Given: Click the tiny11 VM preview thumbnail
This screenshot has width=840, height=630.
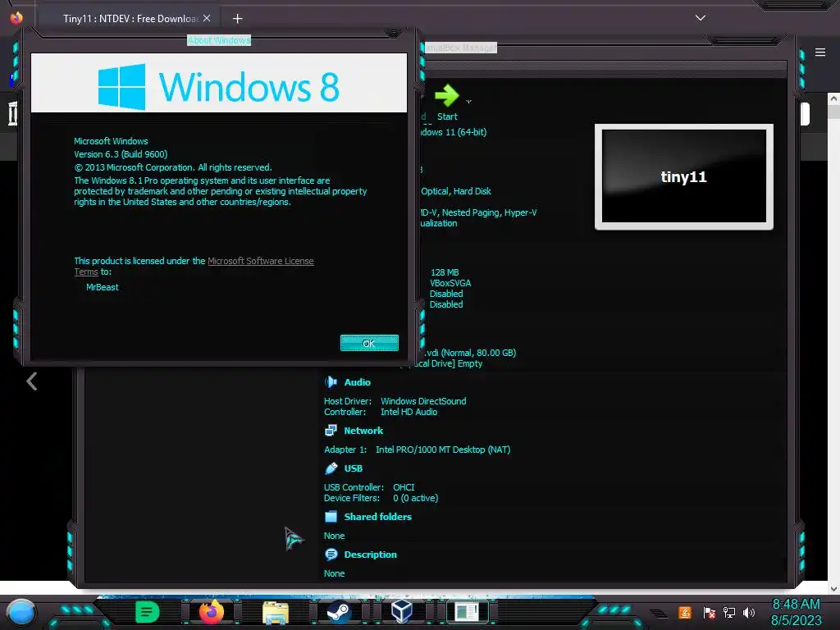Looking at the screenshot, I should (683, 176).
